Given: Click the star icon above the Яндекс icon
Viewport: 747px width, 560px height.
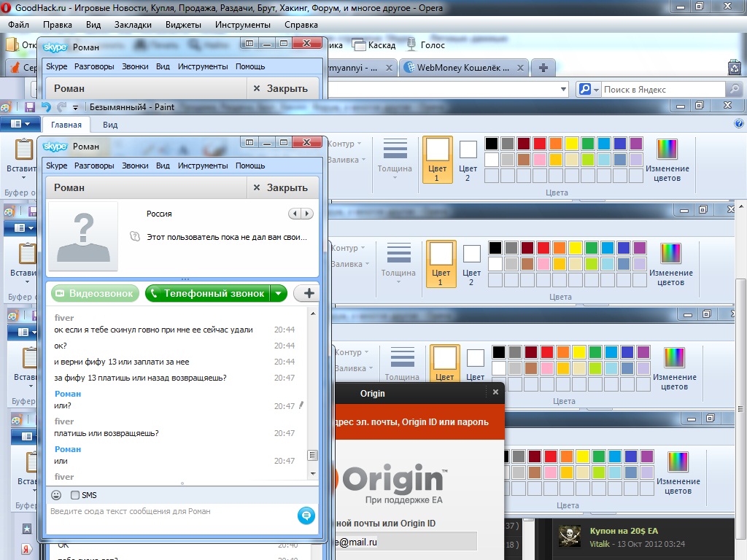Looking at the screenshot, I should coord(27,528).
